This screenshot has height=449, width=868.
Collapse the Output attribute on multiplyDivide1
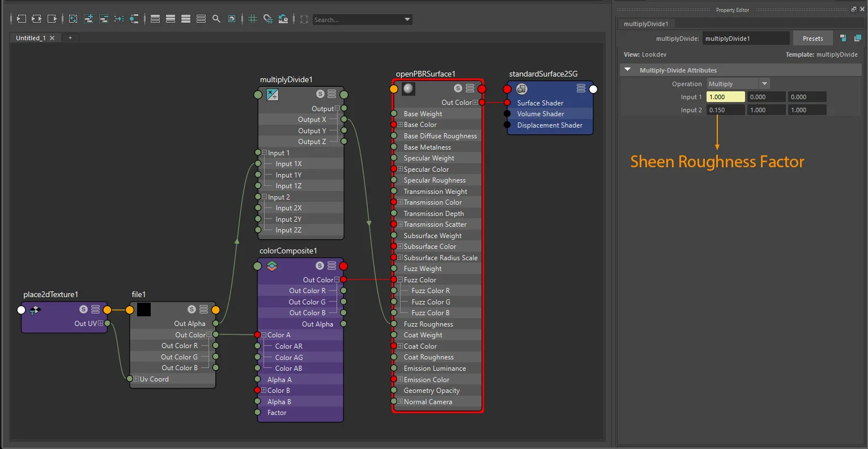(337, 108)
